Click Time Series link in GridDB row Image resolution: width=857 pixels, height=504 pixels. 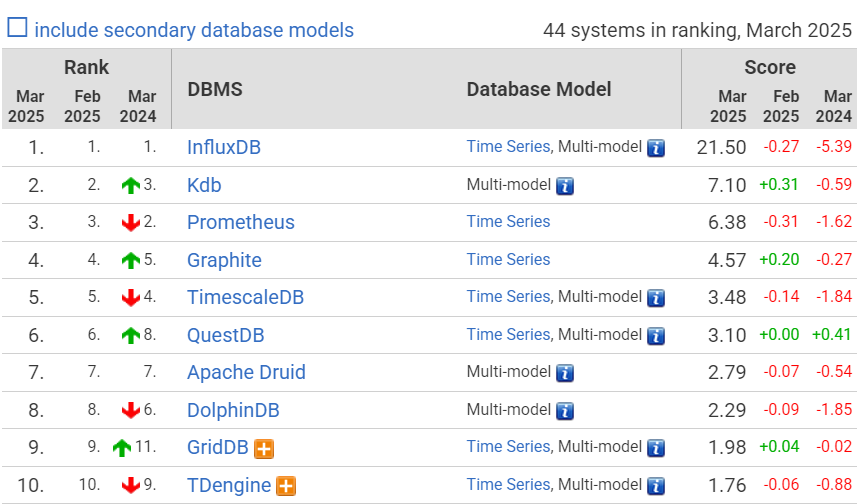(508, 446)
